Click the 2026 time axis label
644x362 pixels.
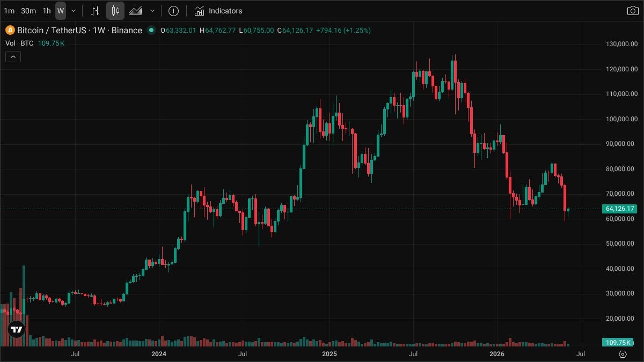497,354
